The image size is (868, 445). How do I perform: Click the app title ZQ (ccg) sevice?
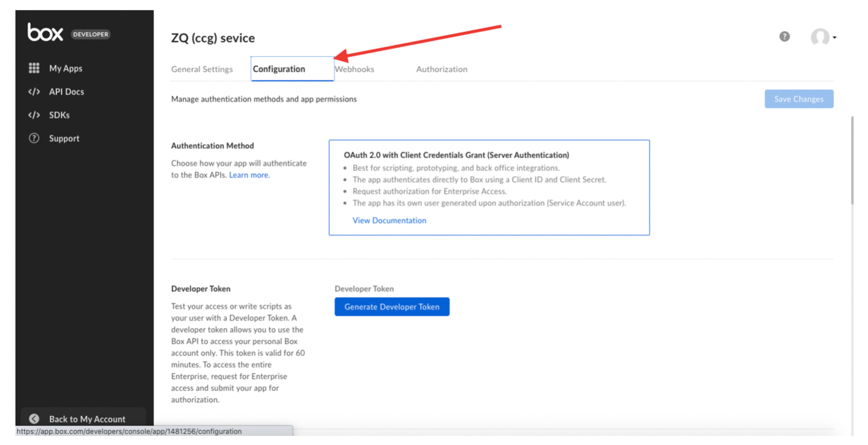click(213, 38)
